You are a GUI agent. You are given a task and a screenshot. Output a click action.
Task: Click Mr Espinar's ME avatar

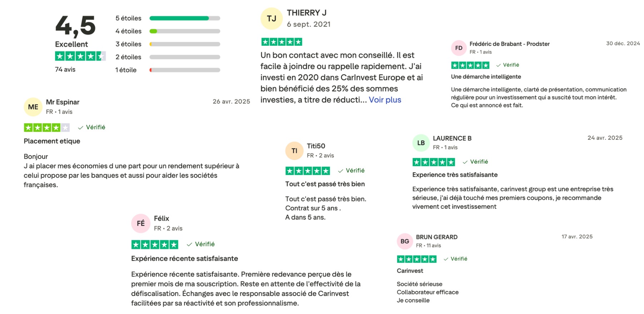click(x=33, y=107)
